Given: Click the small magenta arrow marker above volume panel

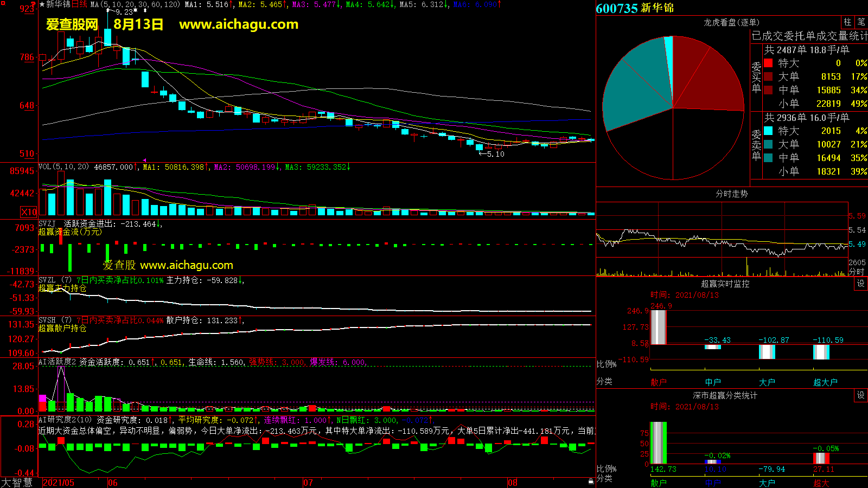Looking at the screenshot, I should coord(144,160).
